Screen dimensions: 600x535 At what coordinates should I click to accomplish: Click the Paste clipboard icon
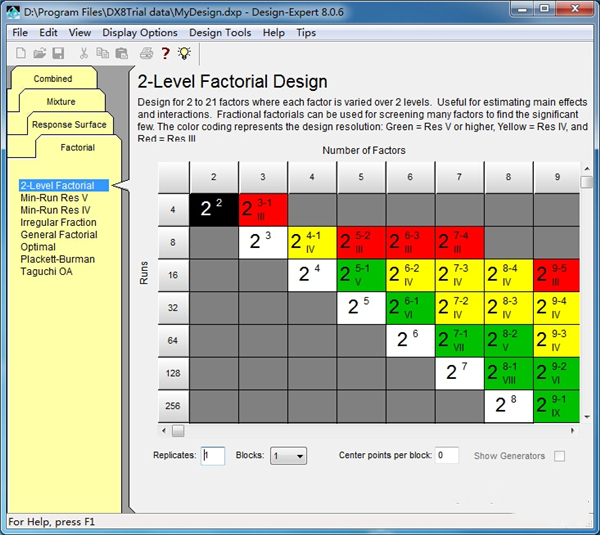[121, 53]
